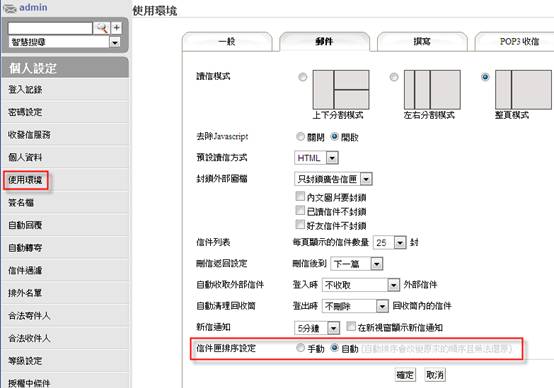The height and width of the screenshot is (388, 554).
Task: Open the 不收取 external mail dropdown
Action: pyautogui.click(x=361, y=285)
